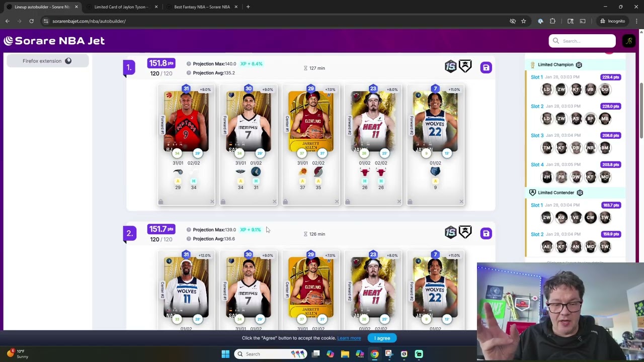Lock the Wolves #22 card in lineup 1

coord(410,202)
